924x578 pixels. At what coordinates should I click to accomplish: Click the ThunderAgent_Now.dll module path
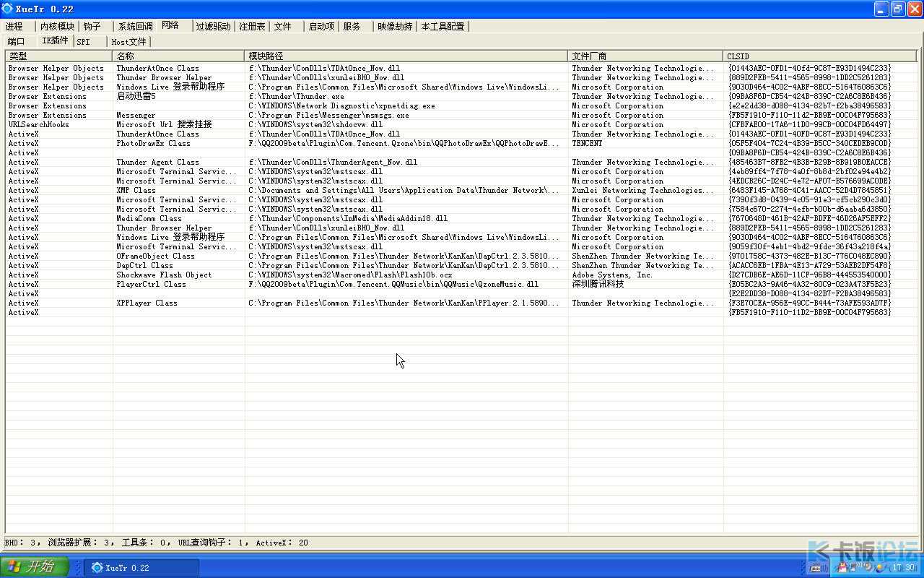pyautogui.click(x=333, y=162)
